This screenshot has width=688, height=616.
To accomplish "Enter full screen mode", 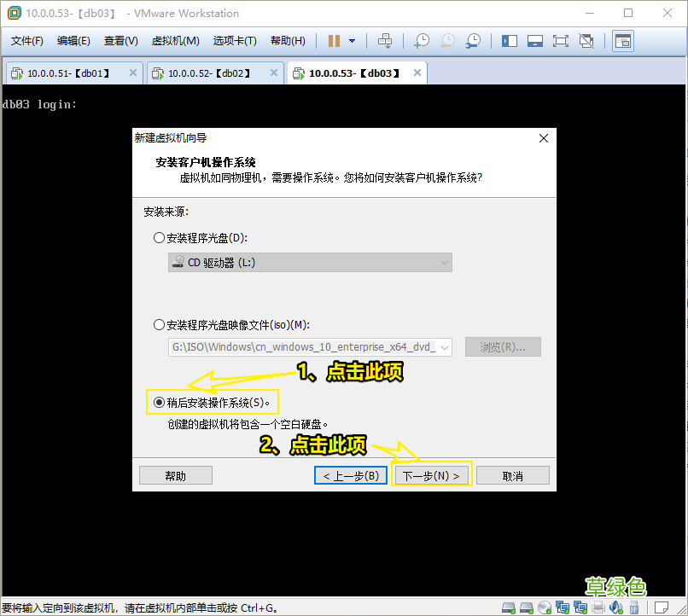I will pyautogui.click(x=560, y=41).
